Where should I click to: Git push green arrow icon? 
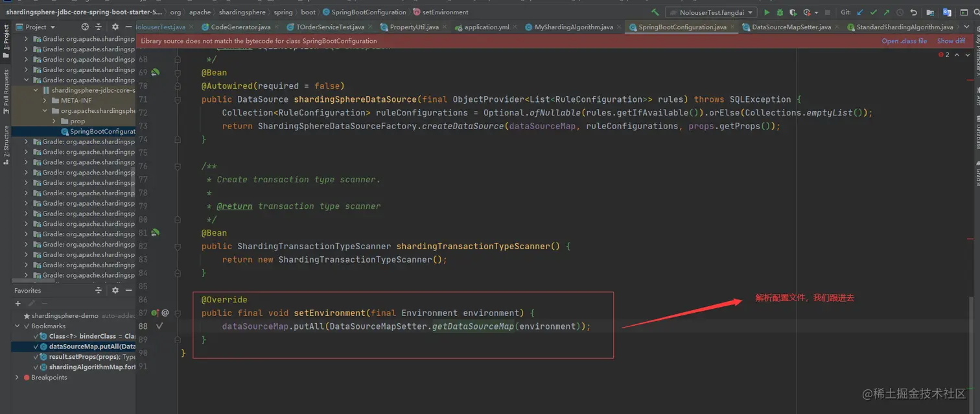(x=887, y=12)
